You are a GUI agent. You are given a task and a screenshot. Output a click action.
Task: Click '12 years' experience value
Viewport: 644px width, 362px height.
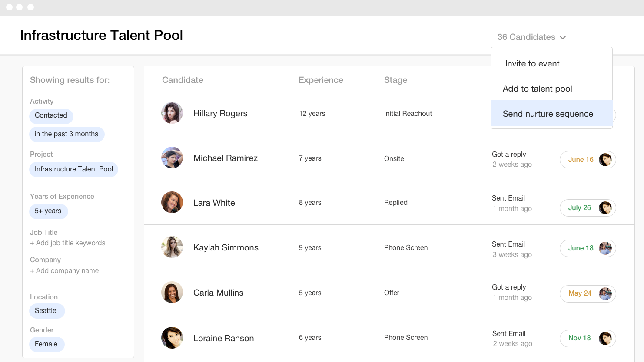(x=312, y=113)
